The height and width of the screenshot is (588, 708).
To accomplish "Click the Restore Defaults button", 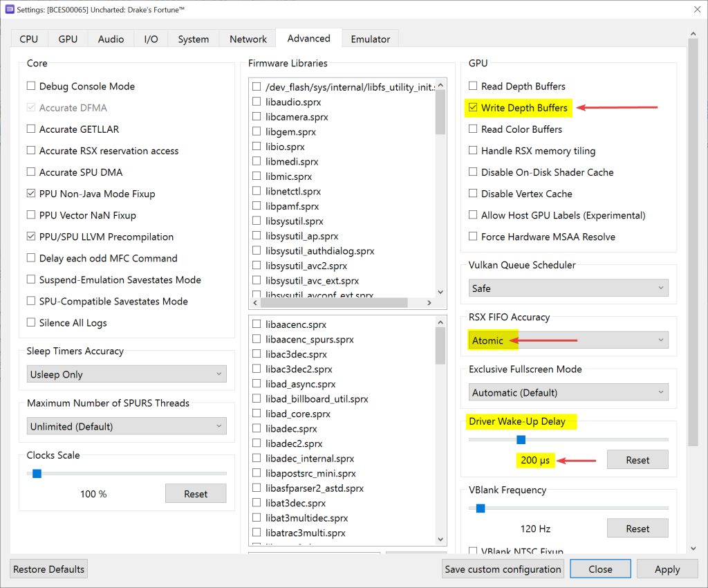I will (49, 569).
